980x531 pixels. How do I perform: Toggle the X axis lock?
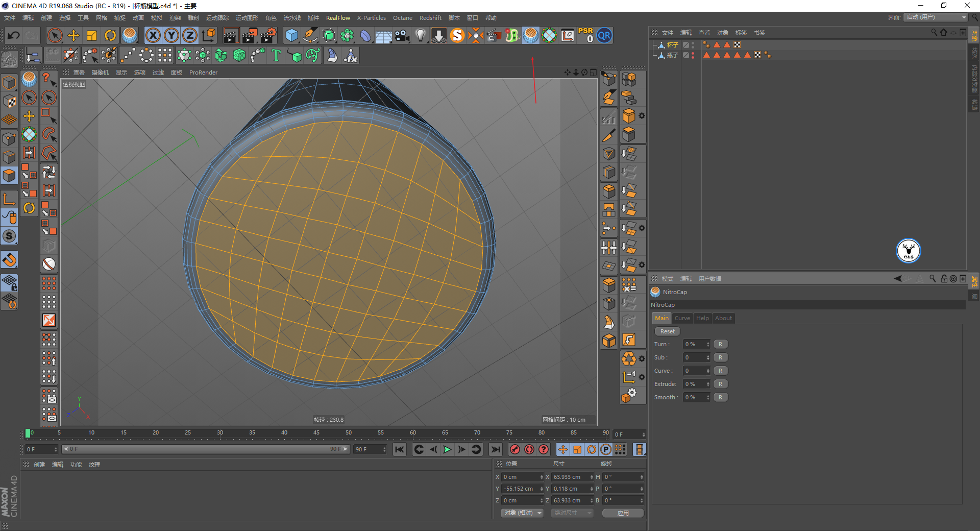tap(153, 36)
